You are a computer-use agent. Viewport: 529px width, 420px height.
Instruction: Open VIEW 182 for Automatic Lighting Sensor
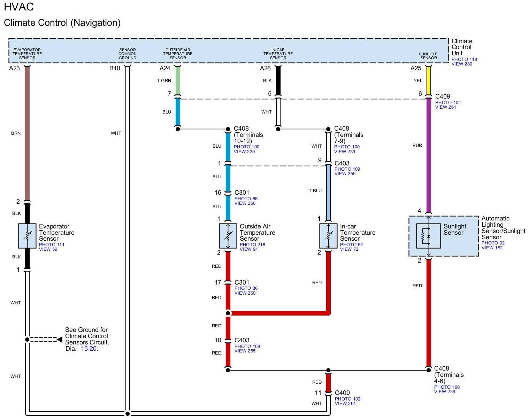click(x=492, y=248)
